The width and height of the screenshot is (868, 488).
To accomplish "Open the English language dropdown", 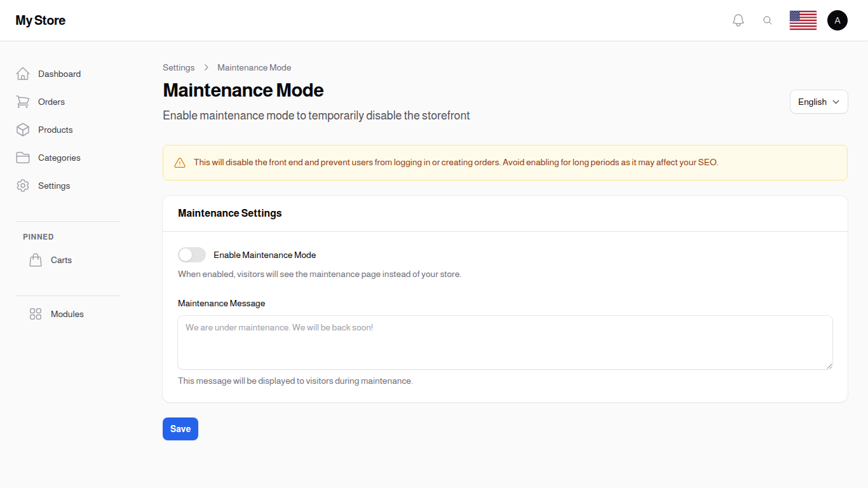I will [x=818, y=102].
